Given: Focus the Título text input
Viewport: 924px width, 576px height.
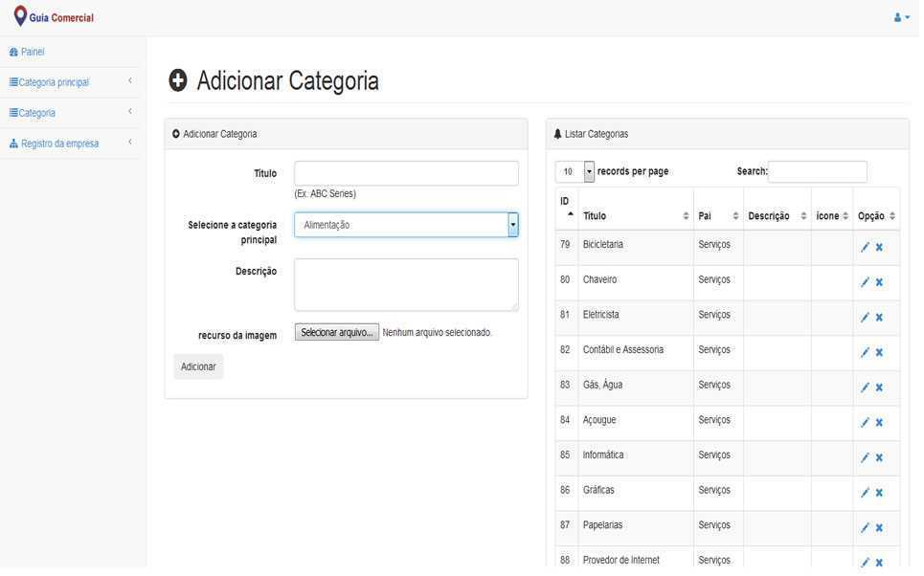Looking at the screenshot, I should [x=406, y=173].
